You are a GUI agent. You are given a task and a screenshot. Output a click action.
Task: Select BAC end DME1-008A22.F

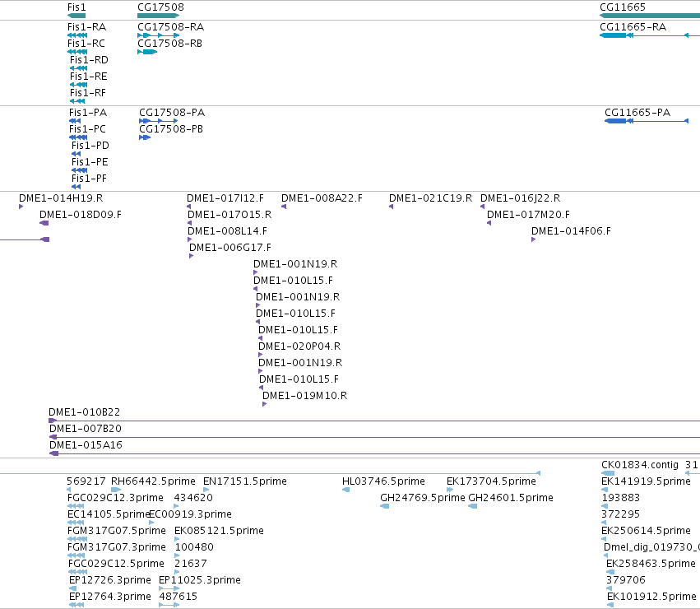[x=322, y=198]
